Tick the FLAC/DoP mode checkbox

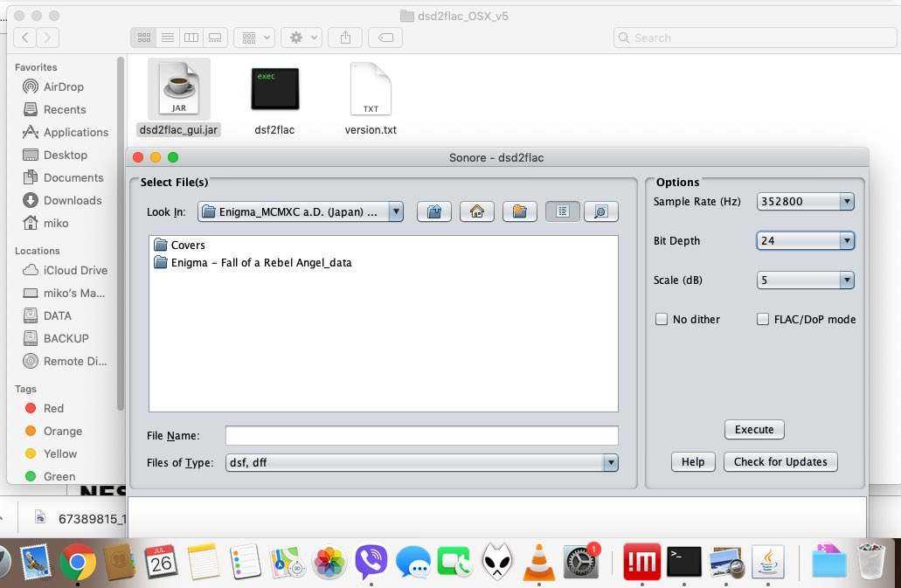(763, 319)
